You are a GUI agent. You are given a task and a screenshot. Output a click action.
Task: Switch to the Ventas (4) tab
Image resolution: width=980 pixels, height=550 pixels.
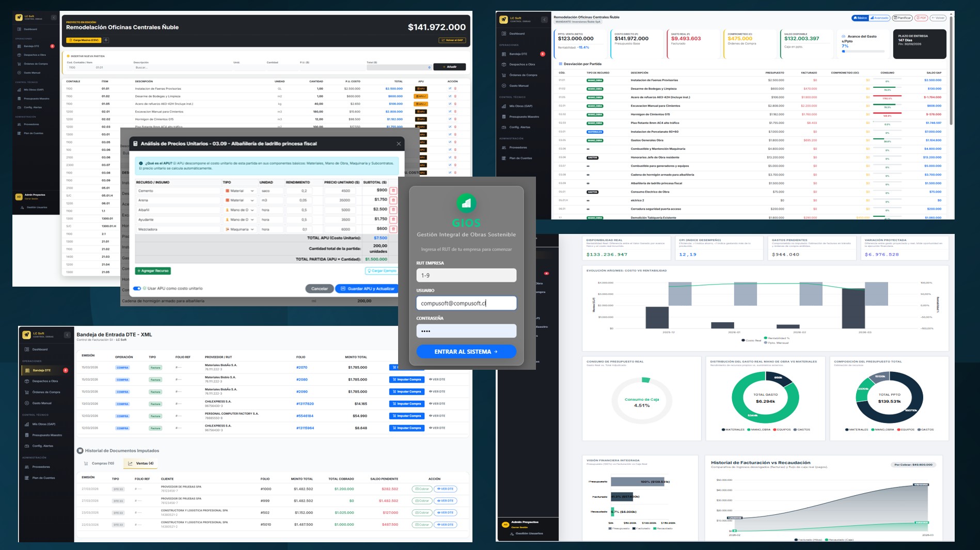[x=141, y=463]
